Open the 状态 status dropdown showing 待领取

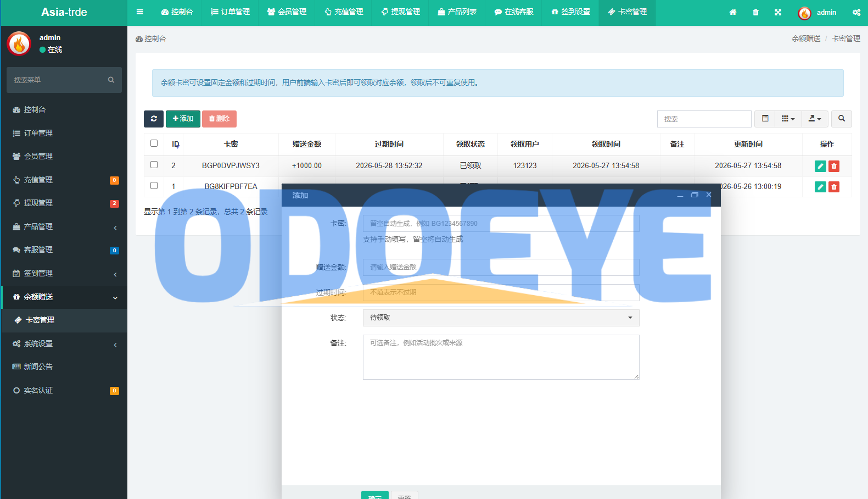tap(501, 318)
